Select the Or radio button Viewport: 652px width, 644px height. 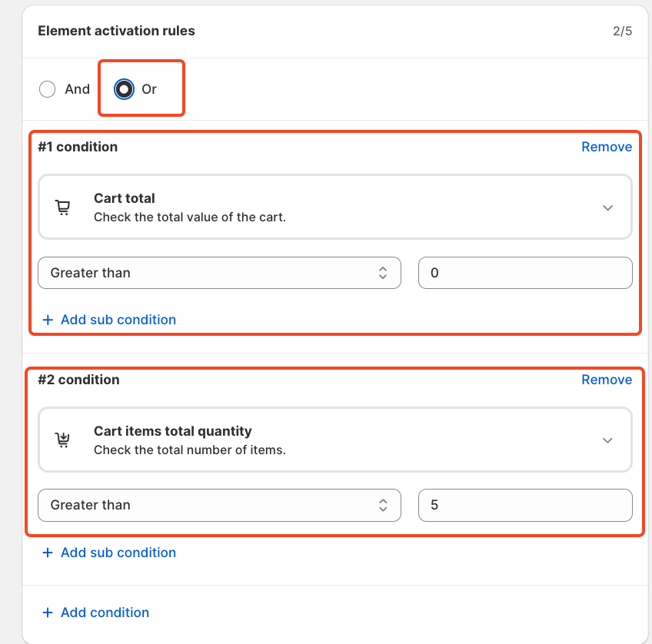[123, 89]
